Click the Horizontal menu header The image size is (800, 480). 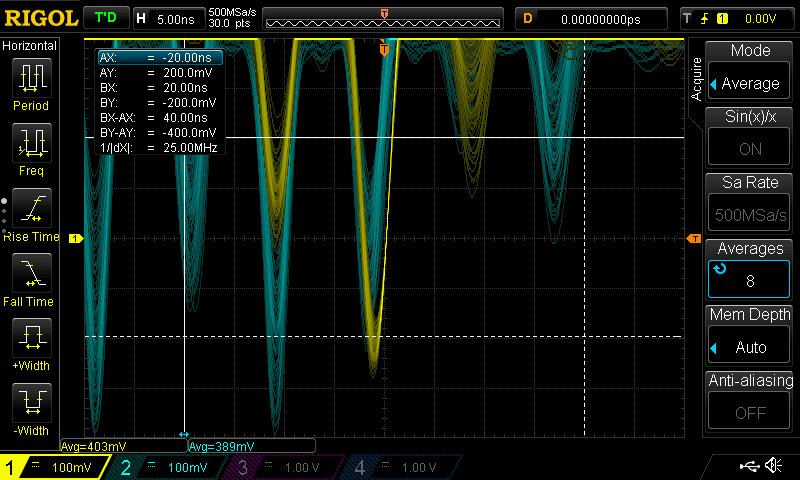[30, 45]
